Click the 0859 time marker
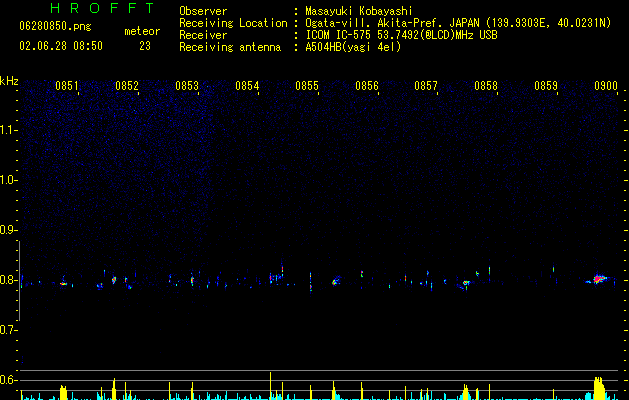Image resolution: width=629 pixels, height=400 pixels. click(x=546, y=86)
